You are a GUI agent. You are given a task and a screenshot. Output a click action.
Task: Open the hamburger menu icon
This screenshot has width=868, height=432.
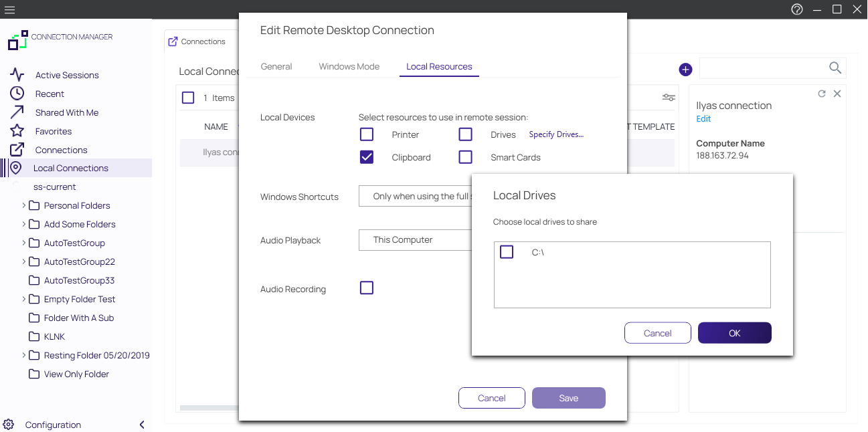pyautogui.click(x=9, y=9)
